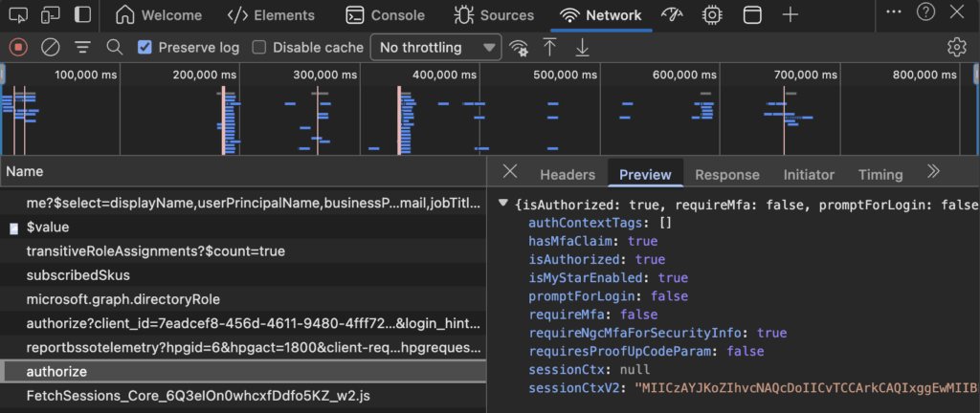Select the subscribedSkus request

(x=78, y=275)
